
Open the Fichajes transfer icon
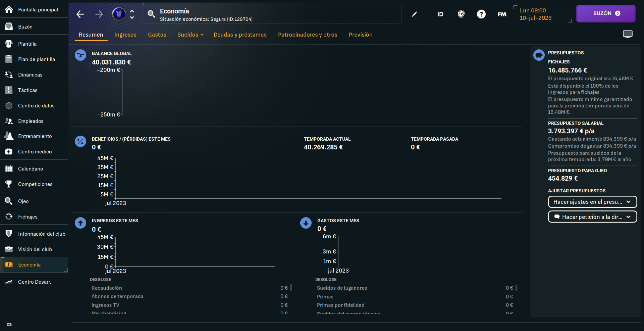point(9,217)
